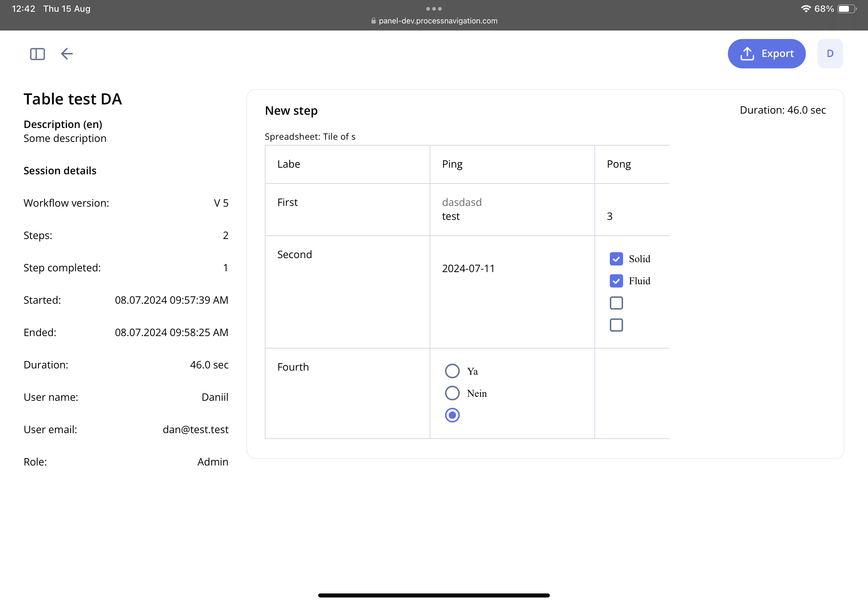This screenshot has width=868, height=603.
Task: Uncheck the Fluid checkbox
Action: pyautogui.click(x=616, y=281)
